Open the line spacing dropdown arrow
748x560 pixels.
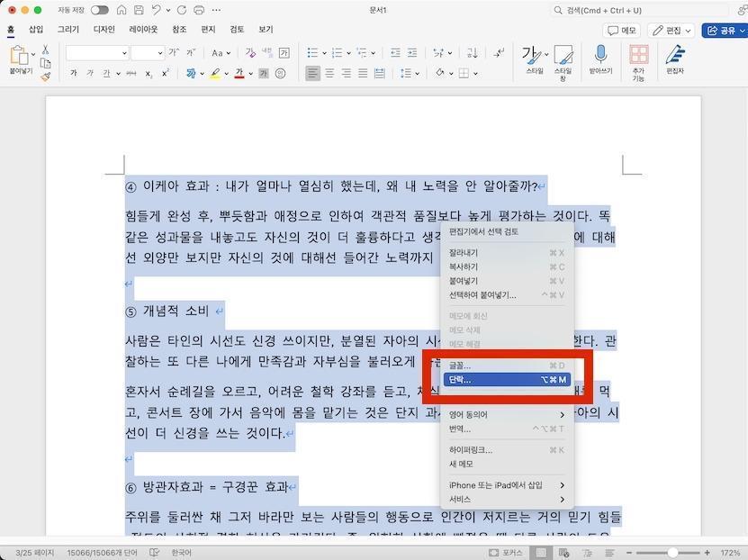[418, 74]
